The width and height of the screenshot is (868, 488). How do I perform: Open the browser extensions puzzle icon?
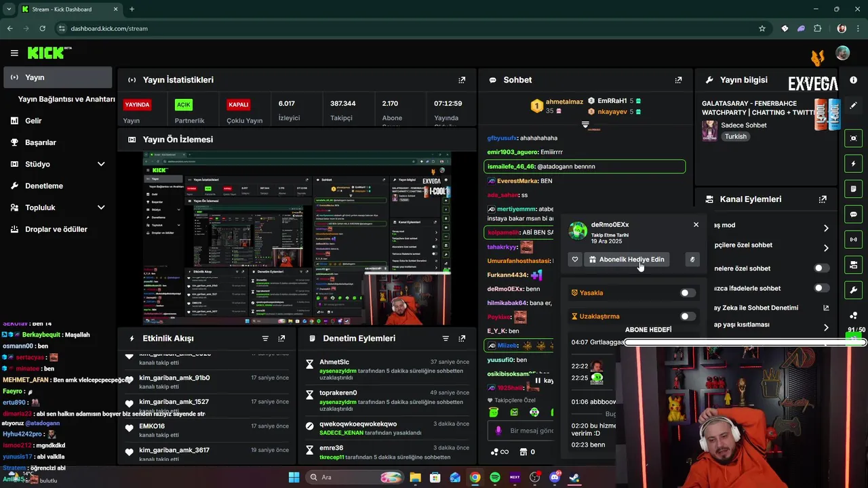click(817, 28)
